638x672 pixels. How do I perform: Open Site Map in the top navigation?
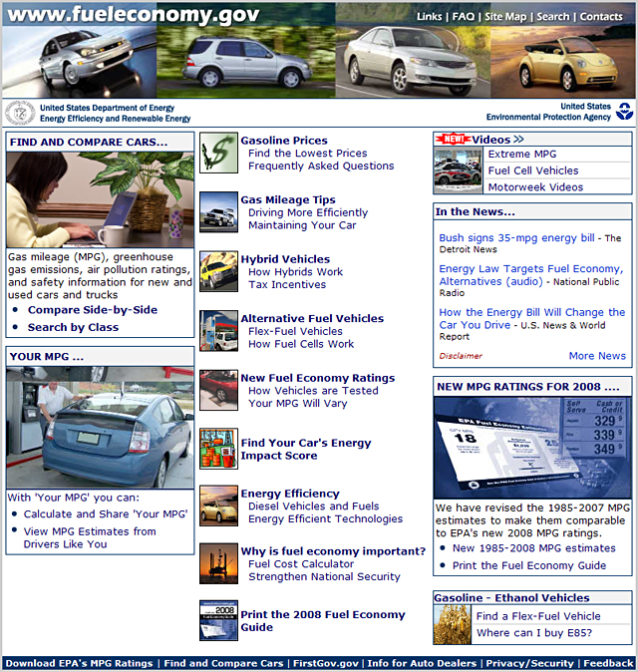point(505,17)
